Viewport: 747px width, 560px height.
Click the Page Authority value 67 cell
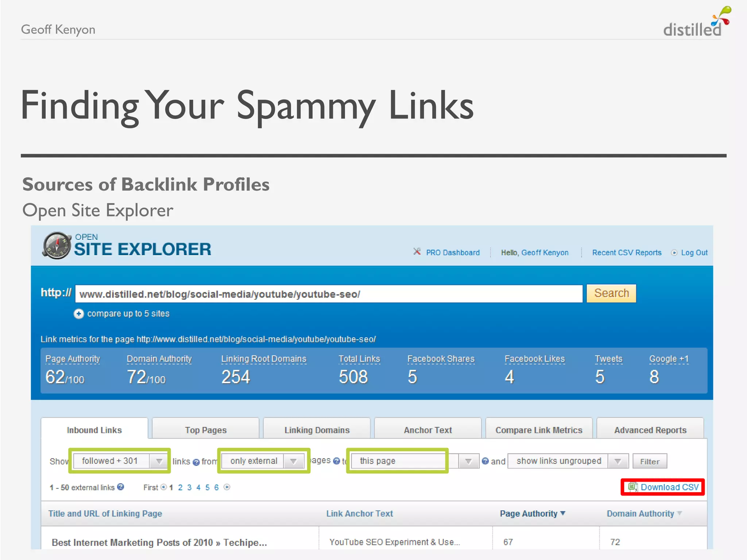(x=508, y=542)
